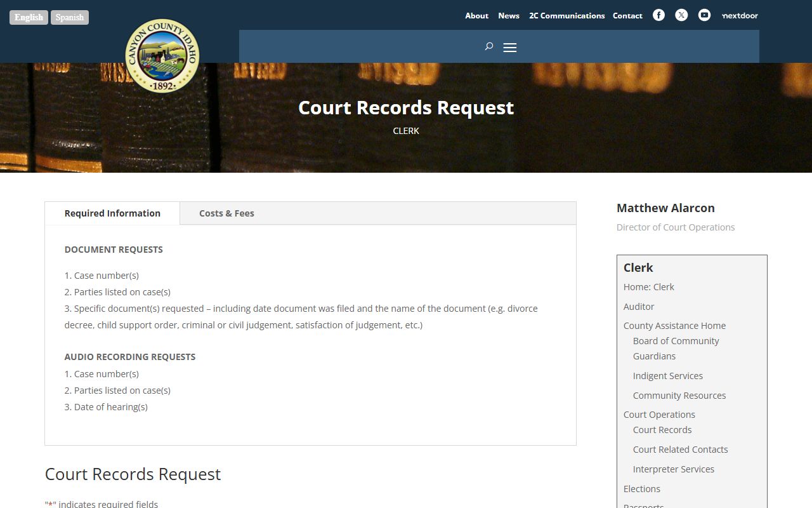Open the Facebook icon link
Viewport: 812px width, 508px height.
pyautogui.click(x=658, y=15)
